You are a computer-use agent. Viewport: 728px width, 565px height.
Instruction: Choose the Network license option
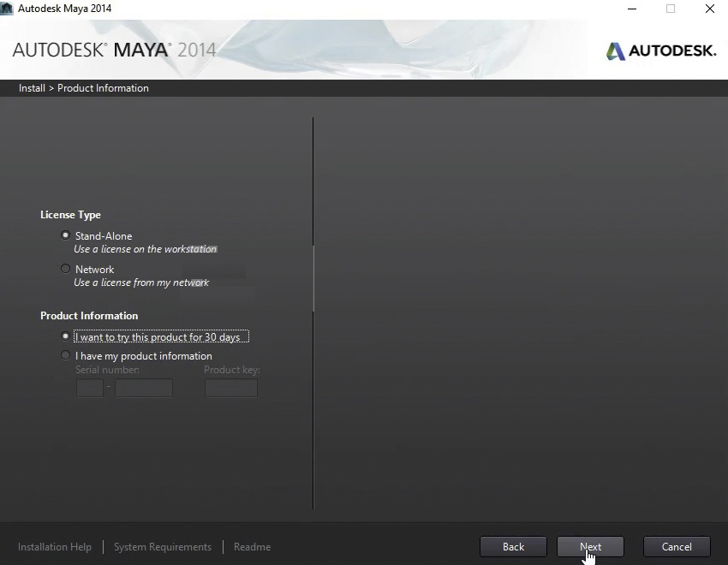point(66,269)
